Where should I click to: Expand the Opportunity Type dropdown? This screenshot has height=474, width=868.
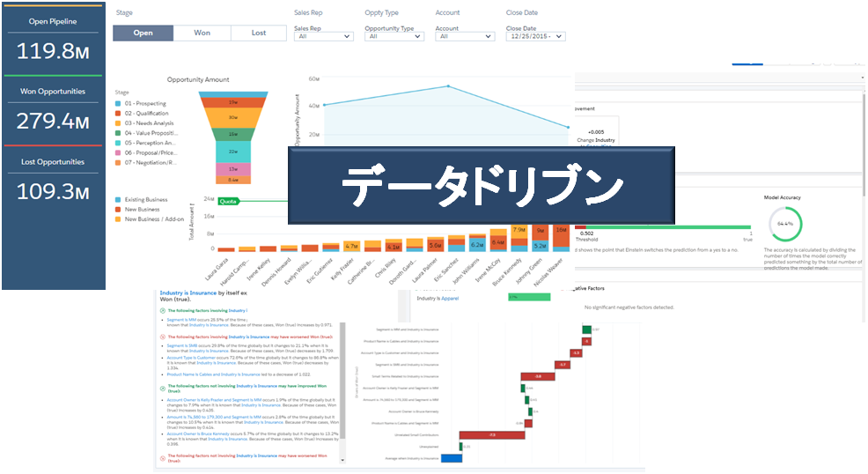395,36
